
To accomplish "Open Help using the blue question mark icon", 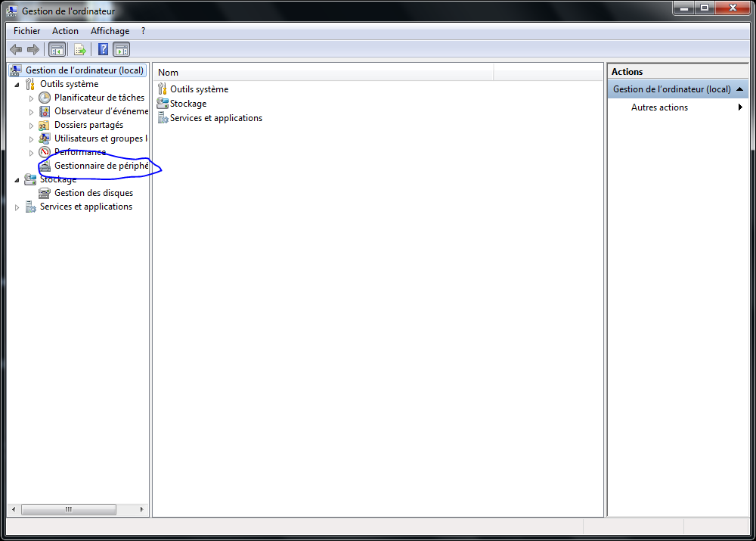I will click(x=103, y=49).
